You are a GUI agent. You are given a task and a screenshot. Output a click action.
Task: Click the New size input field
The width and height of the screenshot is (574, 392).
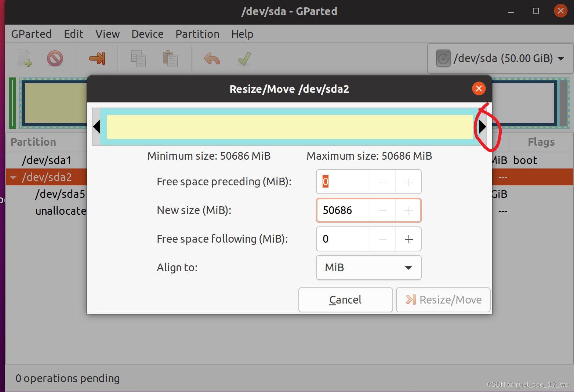click(x=343, y=210)
